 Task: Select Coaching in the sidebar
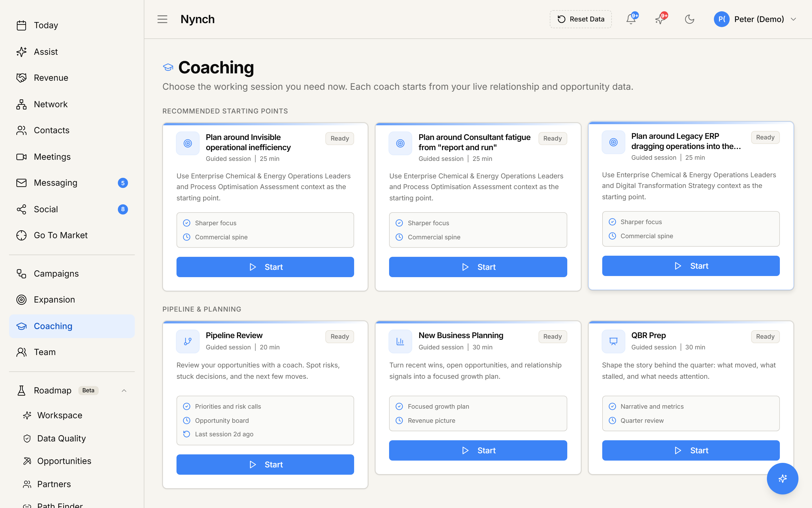coord(72,326)
